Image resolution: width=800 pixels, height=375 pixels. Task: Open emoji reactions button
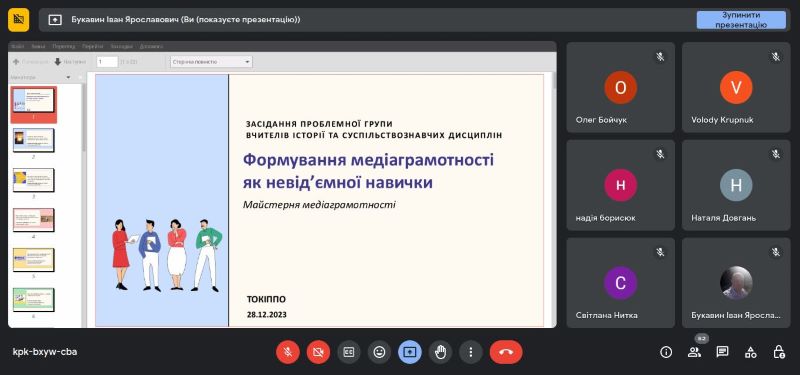pyautogui.click(x=379, y=352)
